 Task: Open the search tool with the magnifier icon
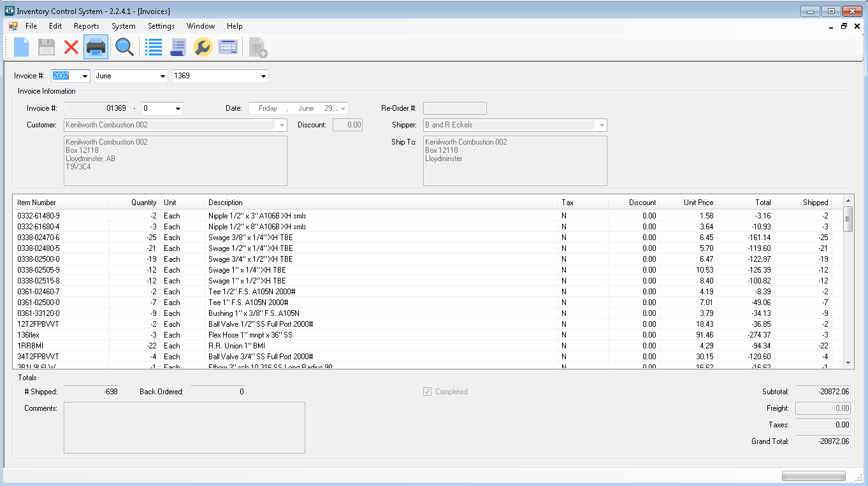[124, 46]
